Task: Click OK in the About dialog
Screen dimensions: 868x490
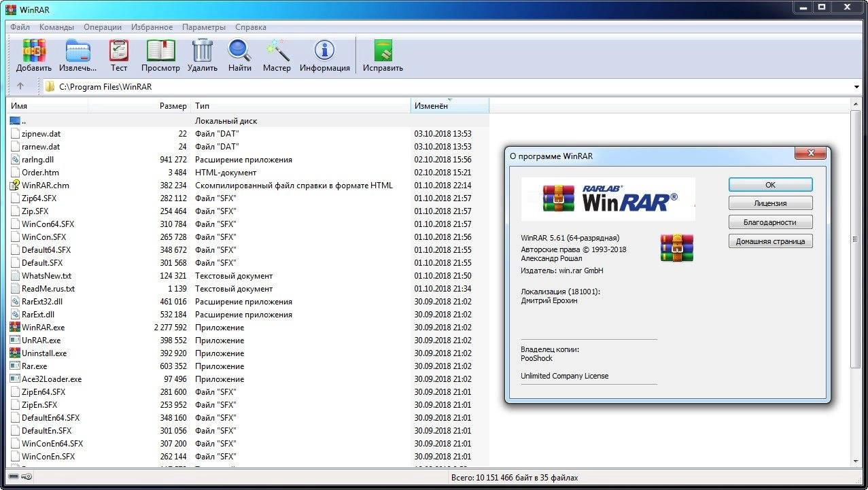Action: [770, 185]
